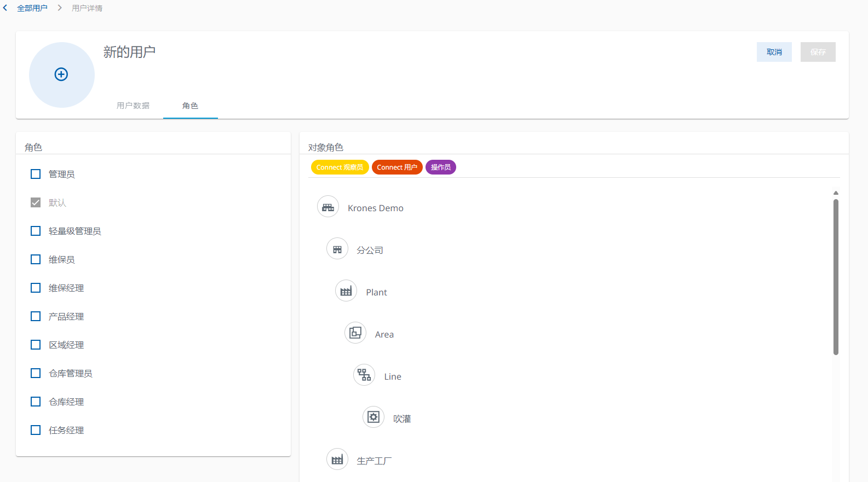Select the 角色 tab

(x=190, y=106)
